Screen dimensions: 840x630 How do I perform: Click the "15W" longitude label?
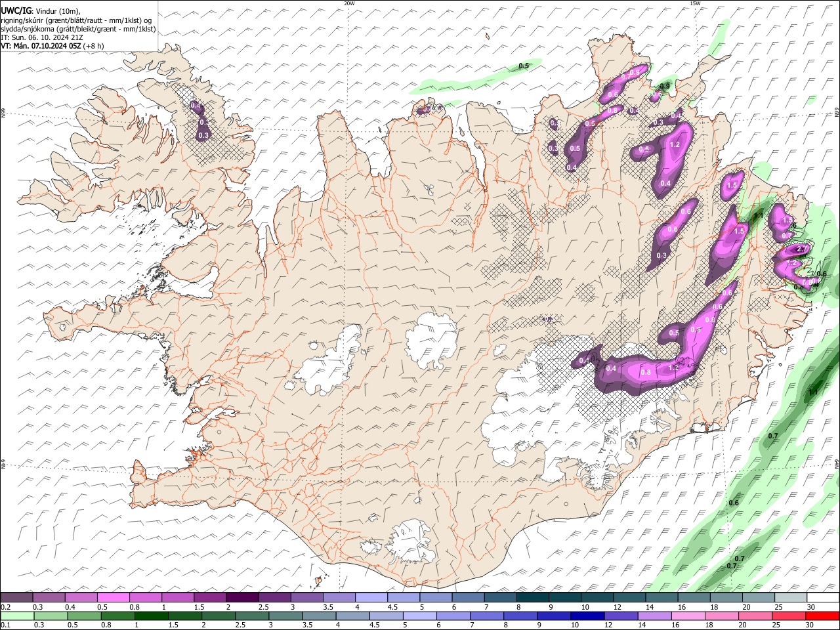[695, 3]
